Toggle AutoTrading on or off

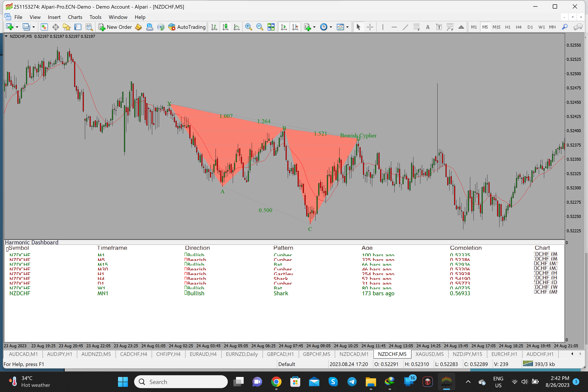tap(187, 27)
